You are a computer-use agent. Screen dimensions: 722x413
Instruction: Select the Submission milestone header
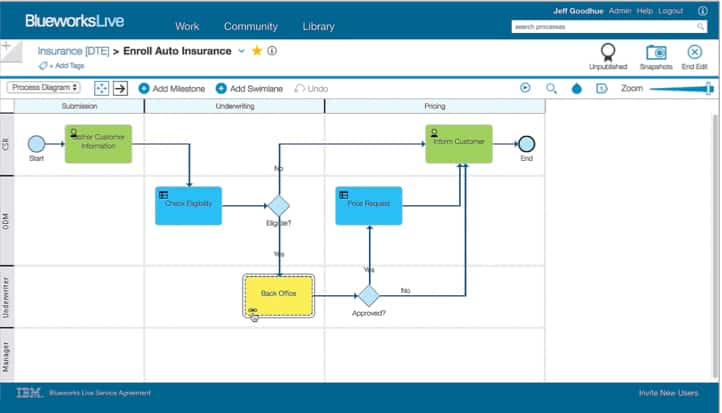[x=79, y=106]
